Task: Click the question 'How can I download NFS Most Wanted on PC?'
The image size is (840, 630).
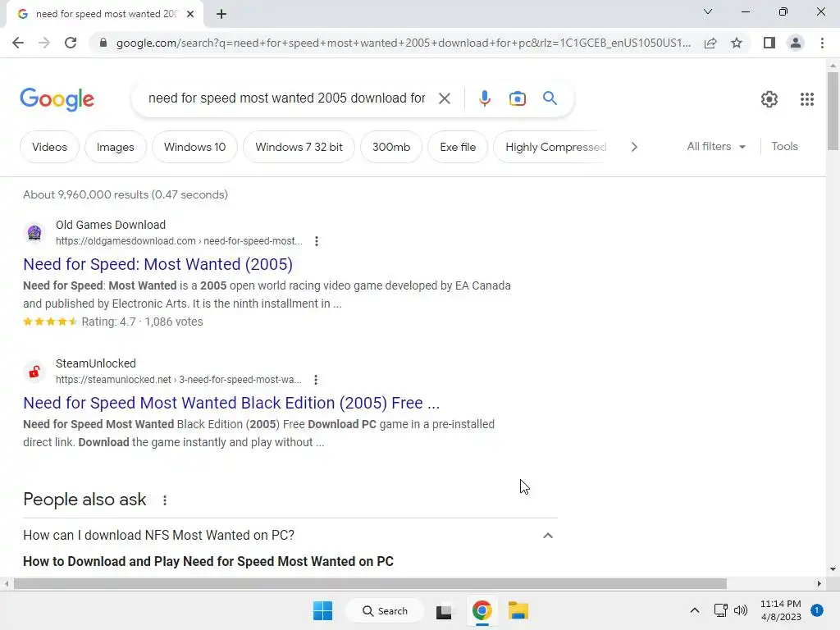Action: [x=158, y=535]
